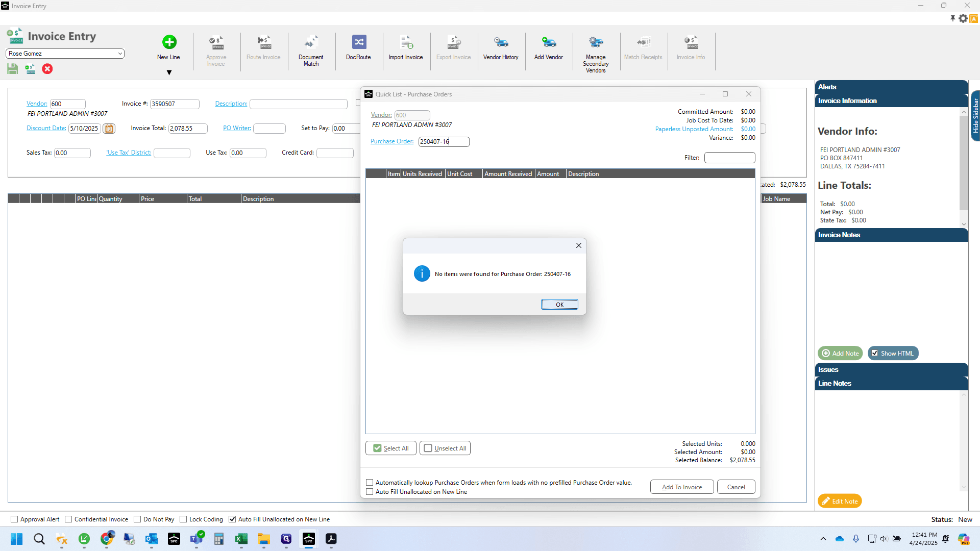Click Add To Invoice button

pyautogui.click(x=682, y=487)
